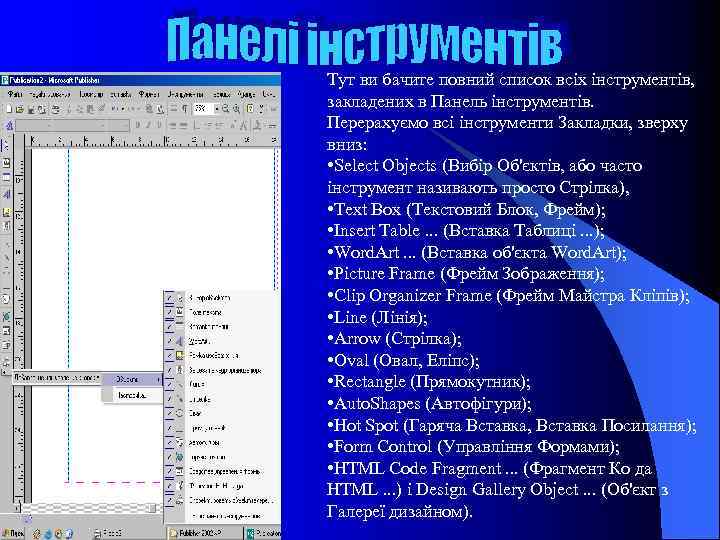Uncheck Arrow row in Objects submenu

pos(222,399)
